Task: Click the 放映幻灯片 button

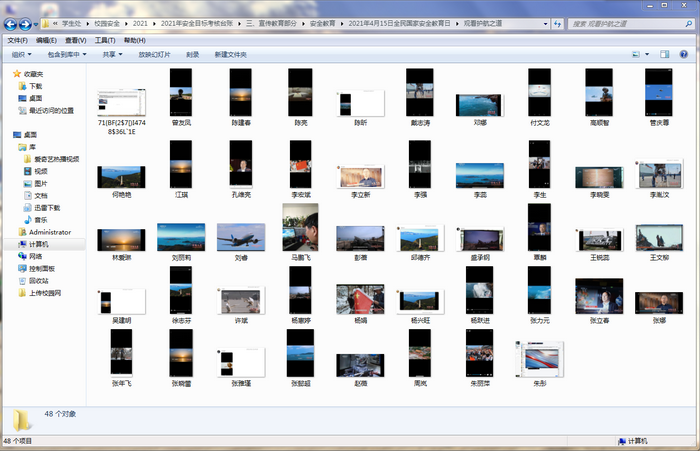Action: click(x=154, y=54)
